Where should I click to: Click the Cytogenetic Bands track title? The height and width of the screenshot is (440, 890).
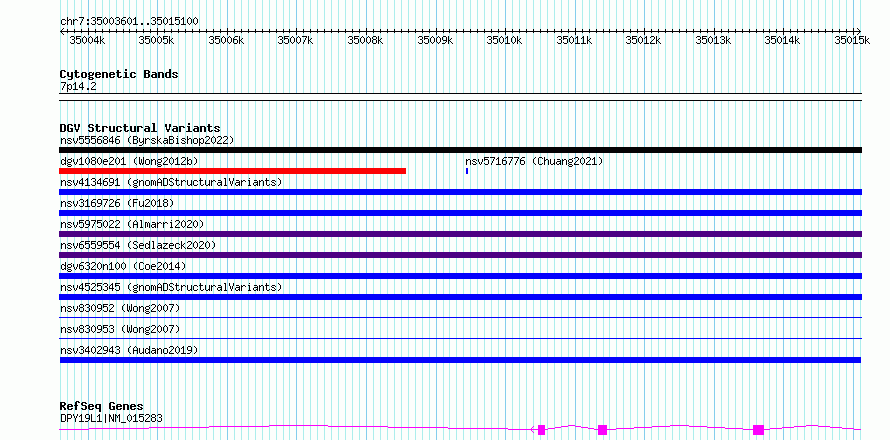pos(119,74)
